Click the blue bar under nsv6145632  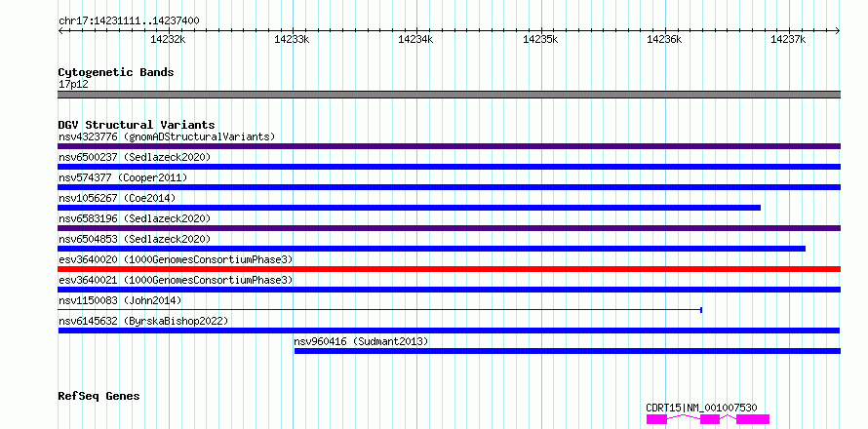click(x=449, y=331)
